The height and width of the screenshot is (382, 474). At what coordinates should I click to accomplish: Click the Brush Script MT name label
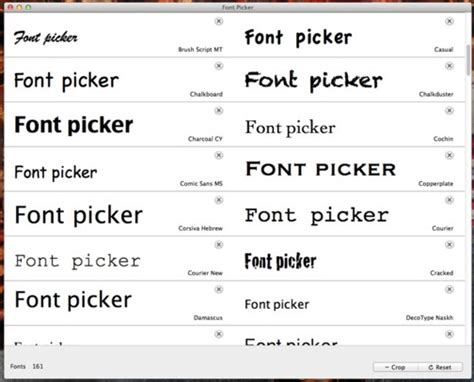pyautogui.click(x=200, y=50)
